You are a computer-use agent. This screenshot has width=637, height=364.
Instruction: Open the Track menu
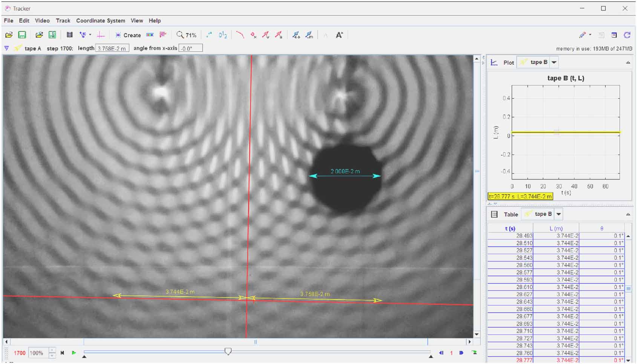[63, 21]
